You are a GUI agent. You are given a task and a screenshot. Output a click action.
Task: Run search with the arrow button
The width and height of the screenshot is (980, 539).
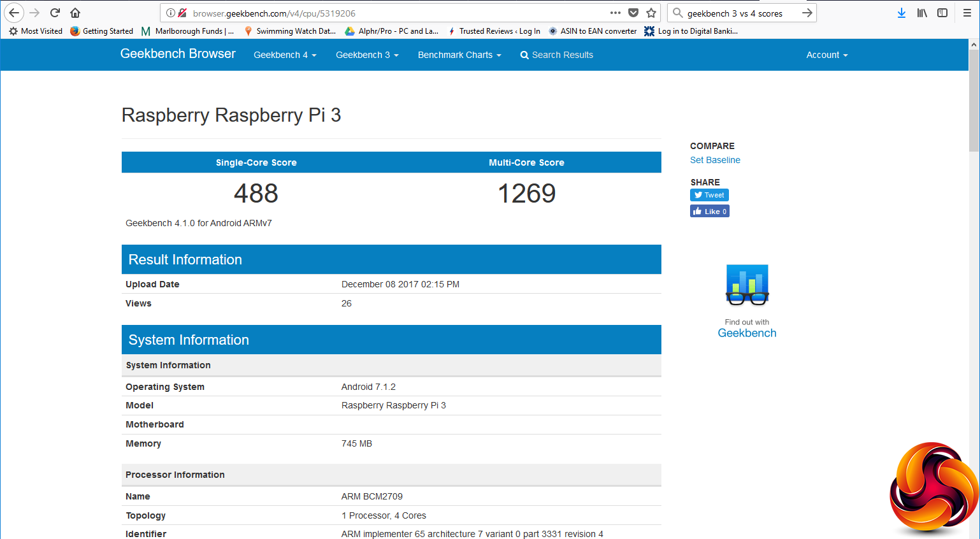click(x=807, y=13)
